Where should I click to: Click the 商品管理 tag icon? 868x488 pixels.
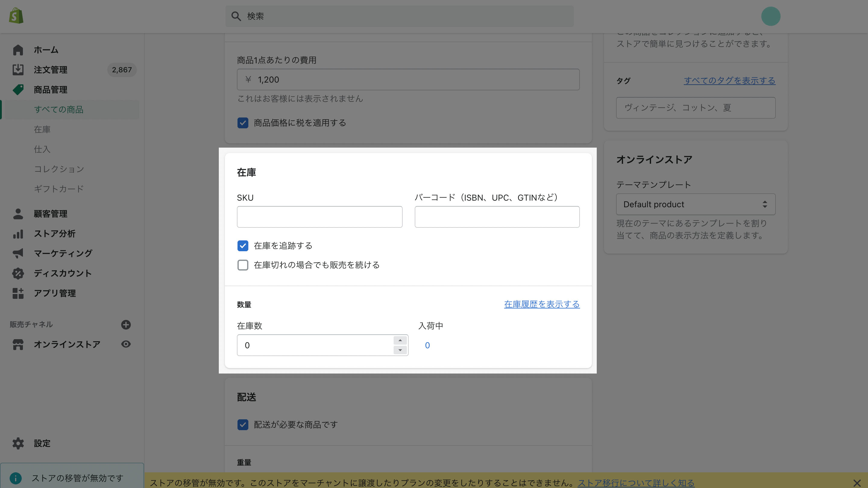tap(18, 89)
